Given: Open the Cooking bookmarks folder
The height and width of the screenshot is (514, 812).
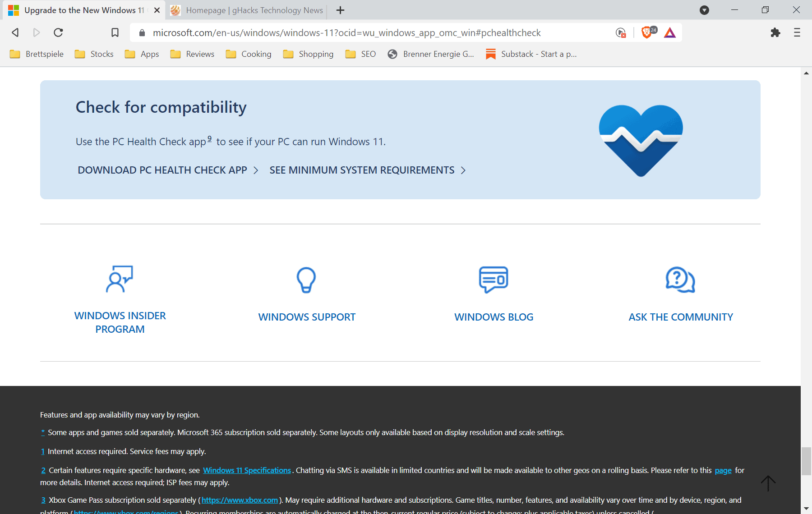Looking at the screenshot, I should pyautogui.click(x=249, y=54).
